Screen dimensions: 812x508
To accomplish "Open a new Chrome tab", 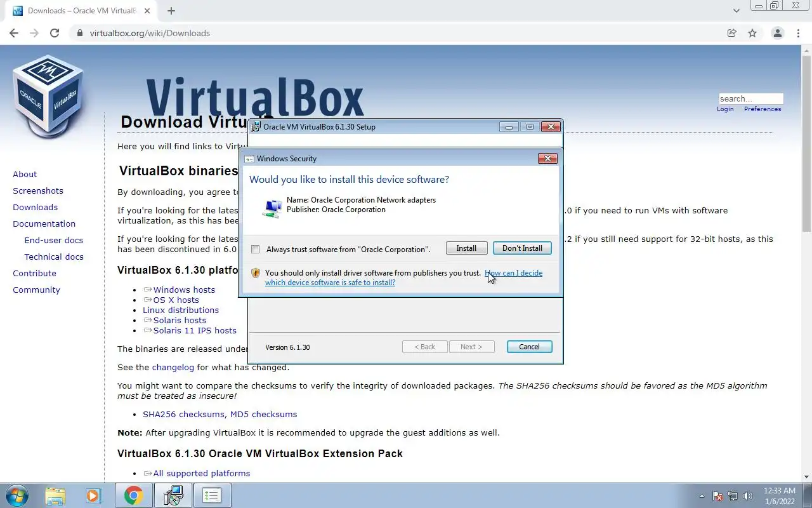I will pyautogui.click(x=171, y=11).
